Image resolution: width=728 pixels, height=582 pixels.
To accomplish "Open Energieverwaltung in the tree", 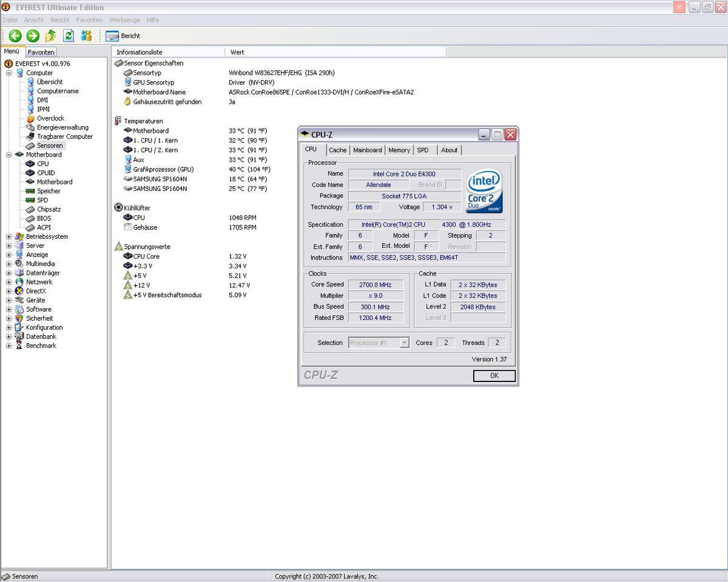I will pyautogui.click(x=62, y=127).
